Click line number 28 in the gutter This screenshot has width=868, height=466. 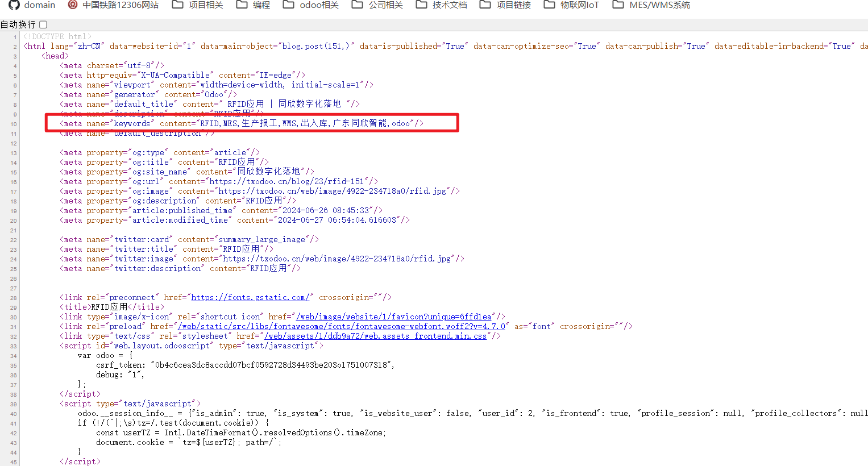click(14, 298)
